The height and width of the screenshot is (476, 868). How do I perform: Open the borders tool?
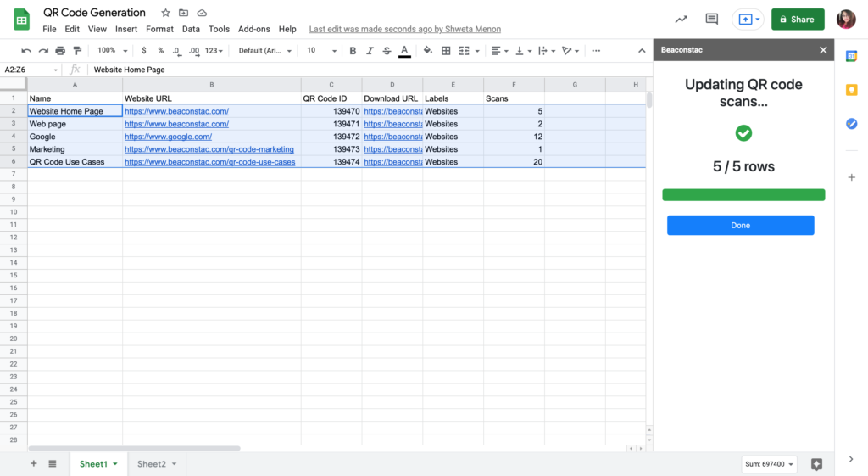(446, 50)
